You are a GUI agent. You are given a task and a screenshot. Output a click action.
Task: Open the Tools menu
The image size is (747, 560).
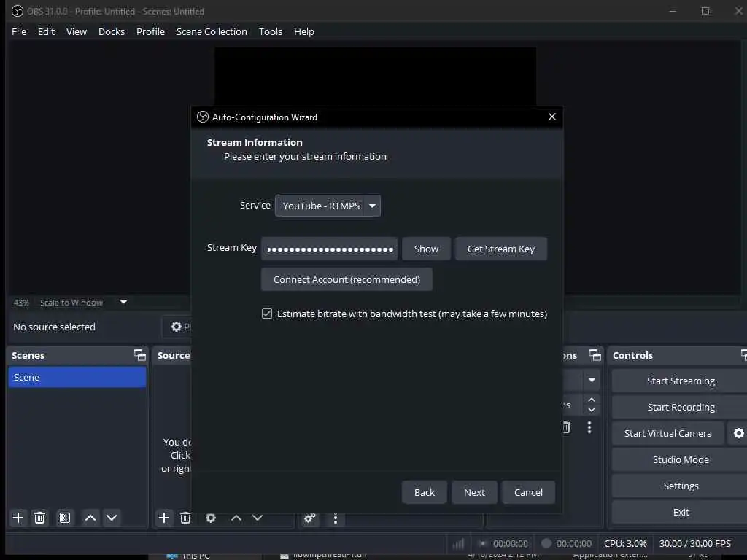click(x=271, y=31)
